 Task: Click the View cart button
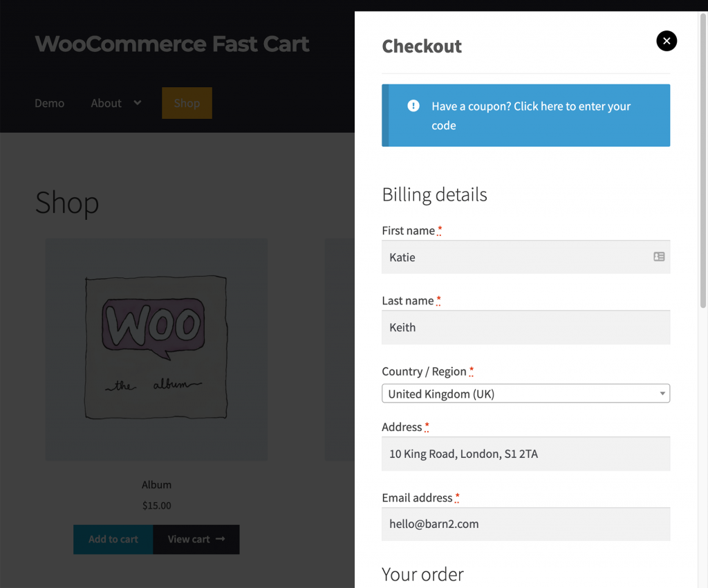pyautogui.click(x=196, y=539)
